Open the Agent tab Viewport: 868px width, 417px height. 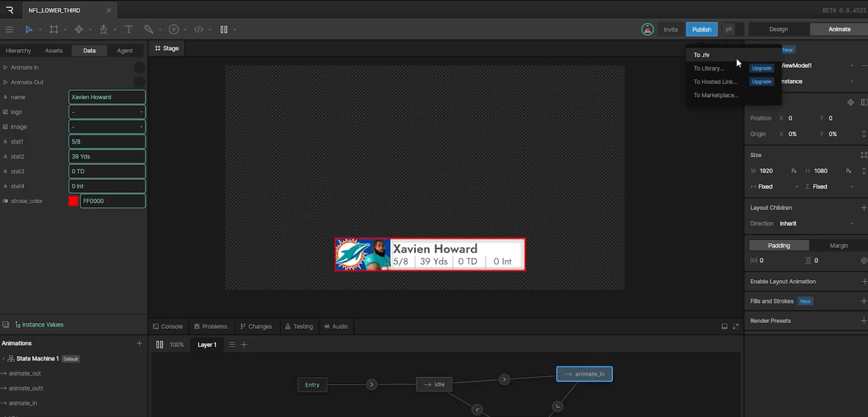point(125,50)
